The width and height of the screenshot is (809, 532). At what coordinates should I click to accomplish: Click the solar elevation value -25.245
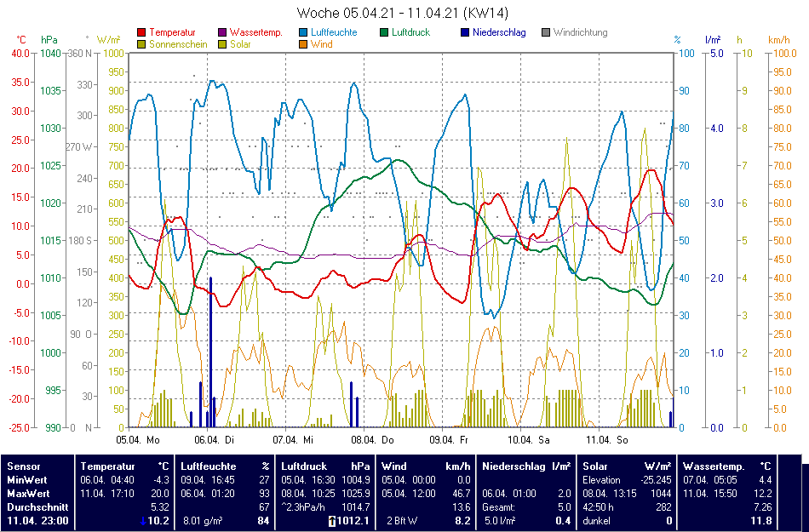click(655, 480)
